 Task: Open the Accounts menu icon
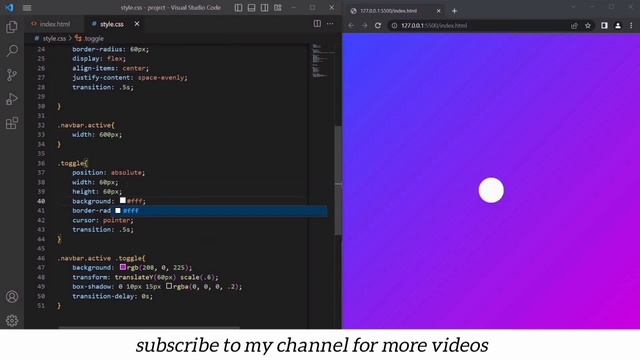[12, 297]
